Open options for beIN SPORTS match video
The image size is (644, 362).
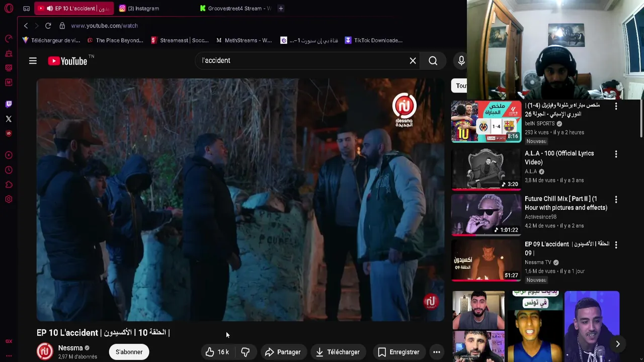pyautogui.click(x=616, y=106)
